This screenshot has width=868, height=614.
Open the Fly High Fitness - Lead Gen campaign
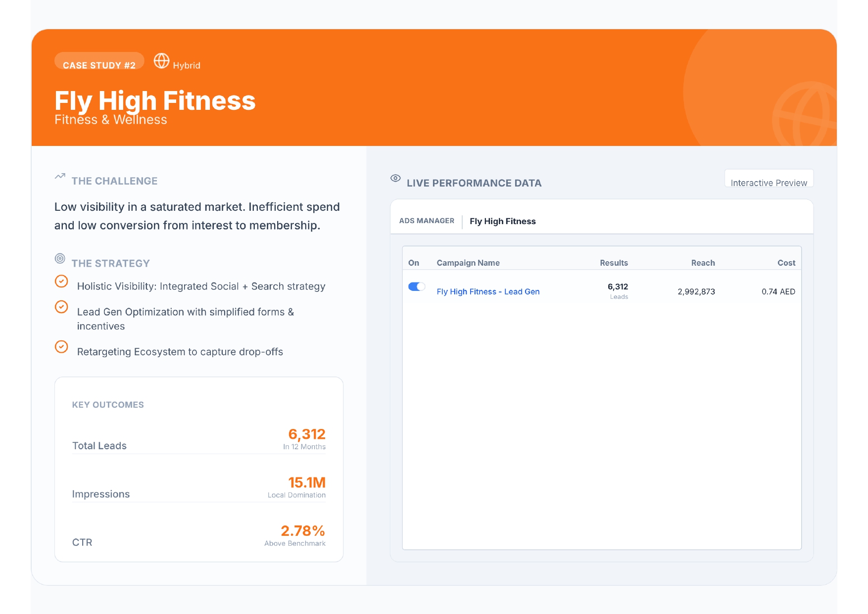(488, 291)
